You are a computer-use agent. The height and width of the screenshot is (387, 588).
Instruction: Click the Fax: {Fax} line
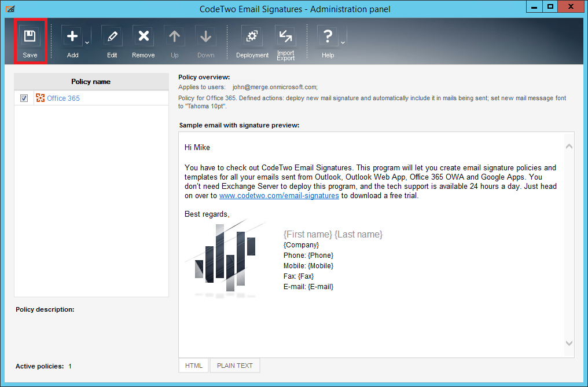299,276
